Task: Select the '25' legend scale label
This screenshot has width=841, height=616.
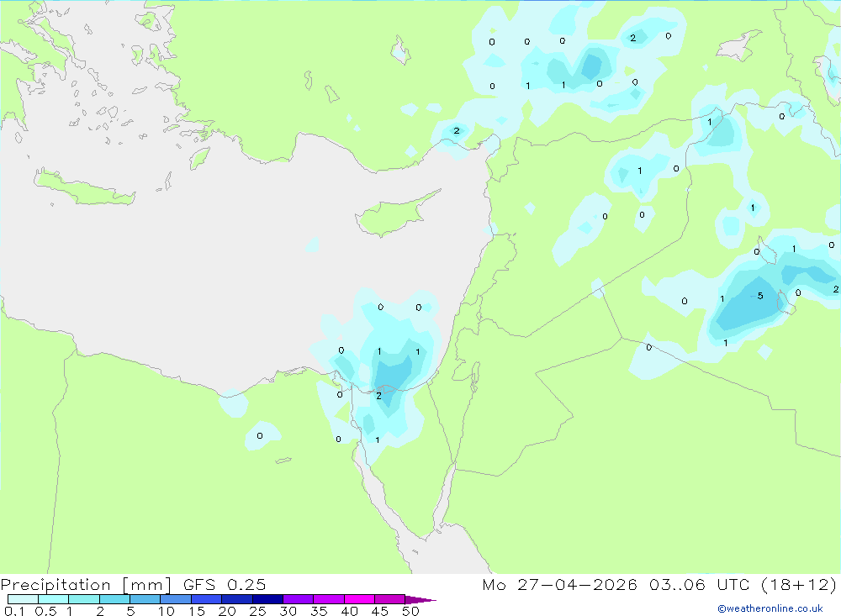Action: coord(257,611)
